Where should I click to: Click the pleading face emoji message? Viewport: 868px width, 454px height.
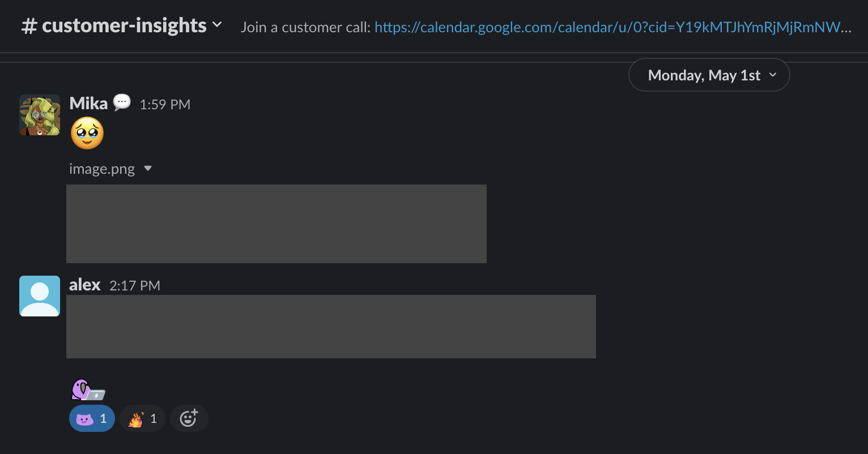click(87, 133)
